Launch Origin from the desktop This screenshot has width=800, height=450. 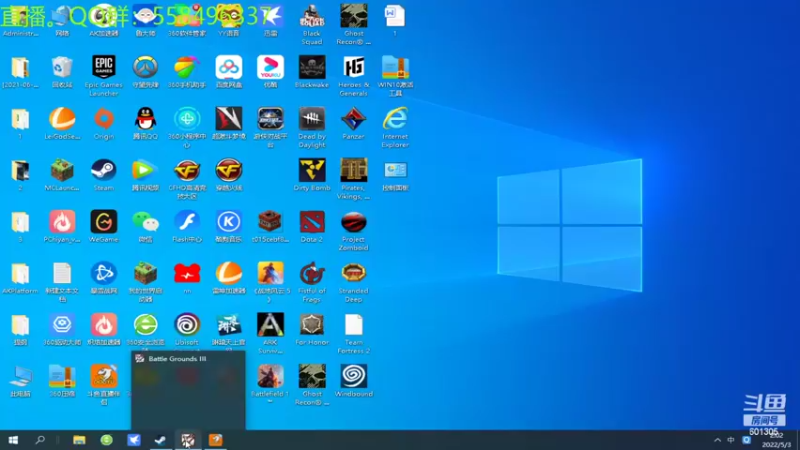tap(104, 119)
